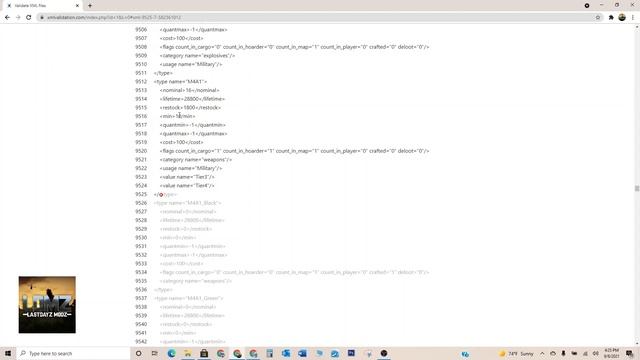The height and width of the screenshot is (360, 640).
Task: Click the cost 100 line 9519
Action: tap(181, 142)
